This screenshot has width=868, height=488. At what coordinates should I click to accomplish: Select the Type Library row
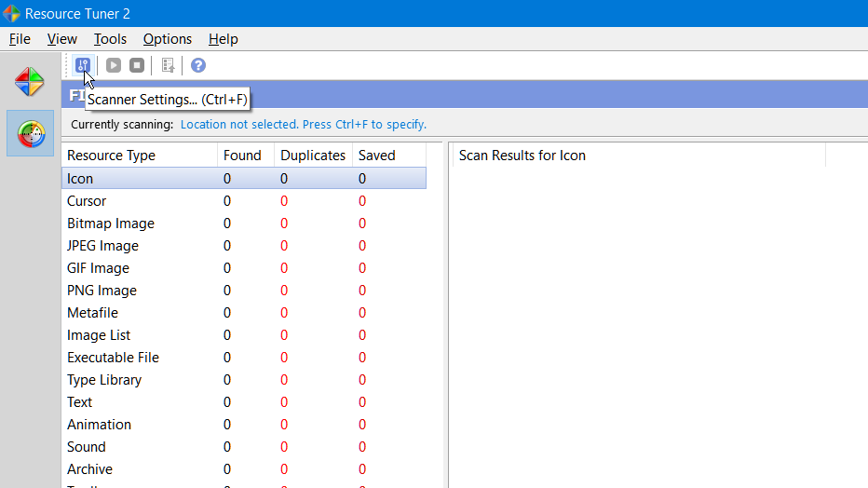pos(244,380)
